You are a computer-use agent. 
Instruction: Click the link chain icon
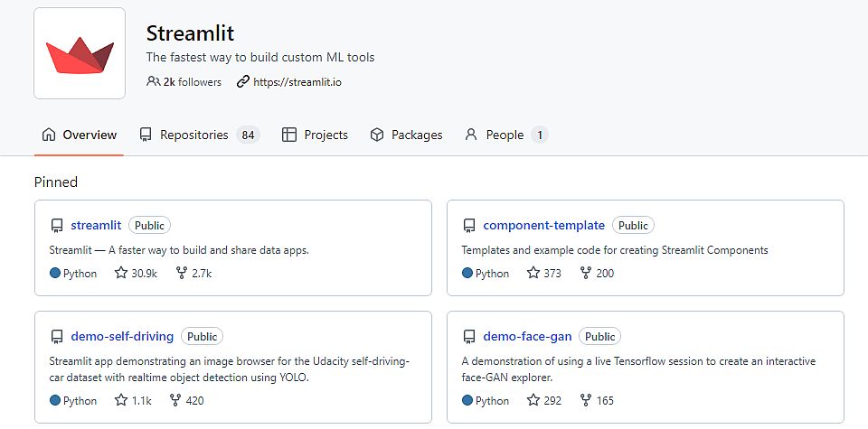pyautogui.click(x=242, y=82)
